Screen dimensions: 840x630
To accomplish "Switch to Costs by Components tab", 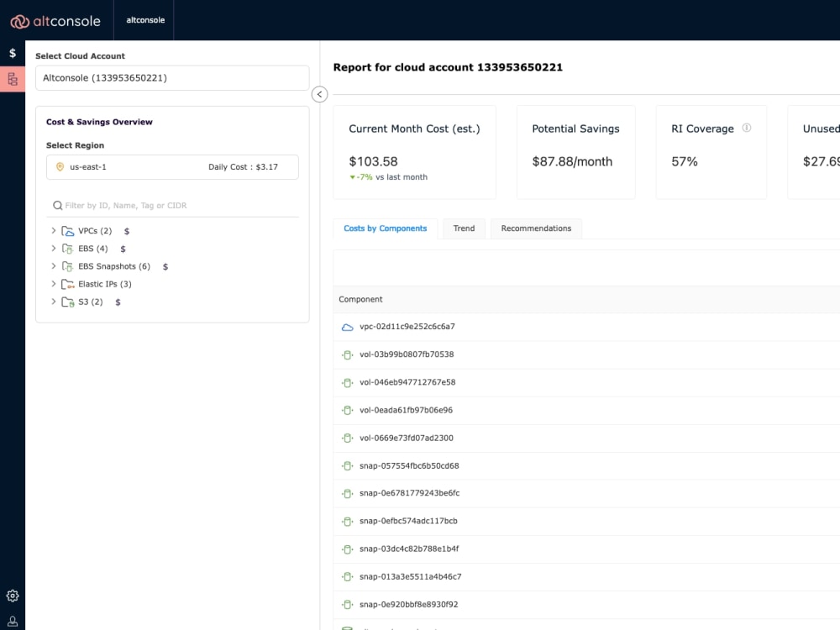I will (386, 228).
